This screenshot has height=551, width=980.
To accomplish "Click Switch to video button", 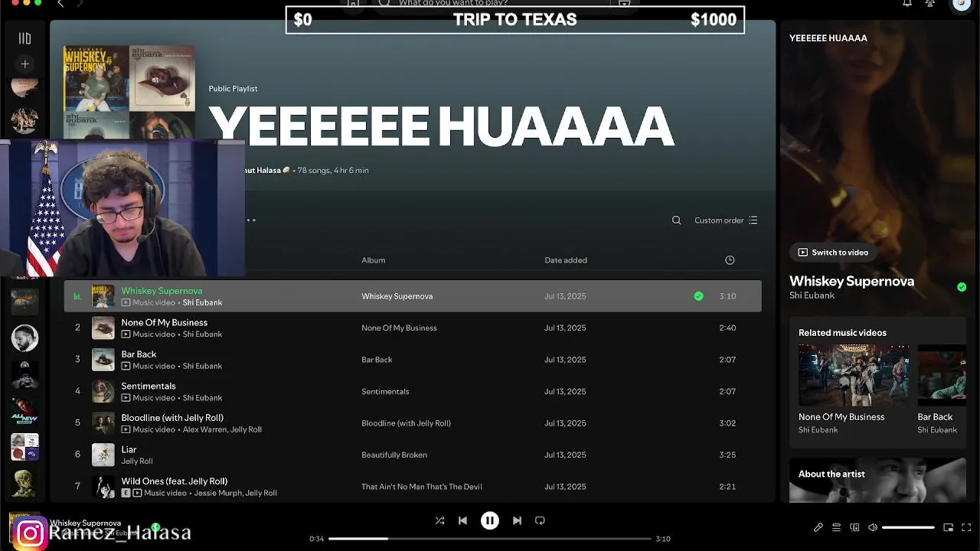I will 833,253.
